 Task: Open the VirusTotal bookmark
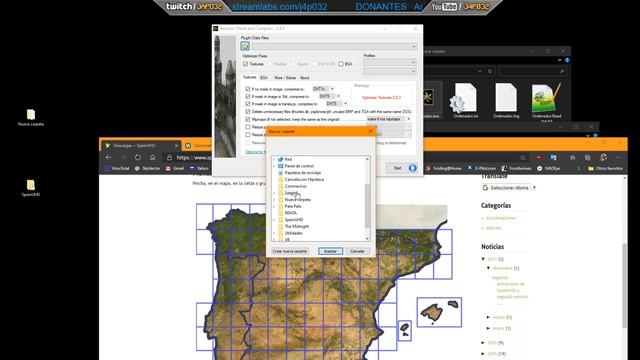(x=117, y=168)
